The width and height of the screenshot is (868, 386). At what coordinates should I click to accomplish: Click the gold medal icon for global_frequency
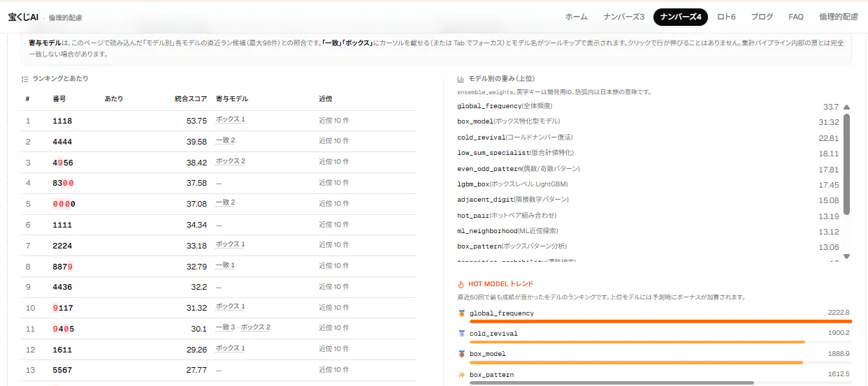(461, 313)
